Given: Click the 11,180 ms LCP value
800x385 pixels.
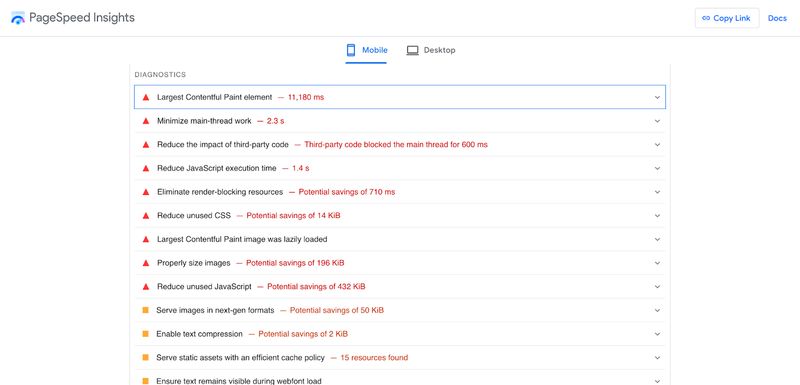Looking at the screenshot, I should [306, 97].
